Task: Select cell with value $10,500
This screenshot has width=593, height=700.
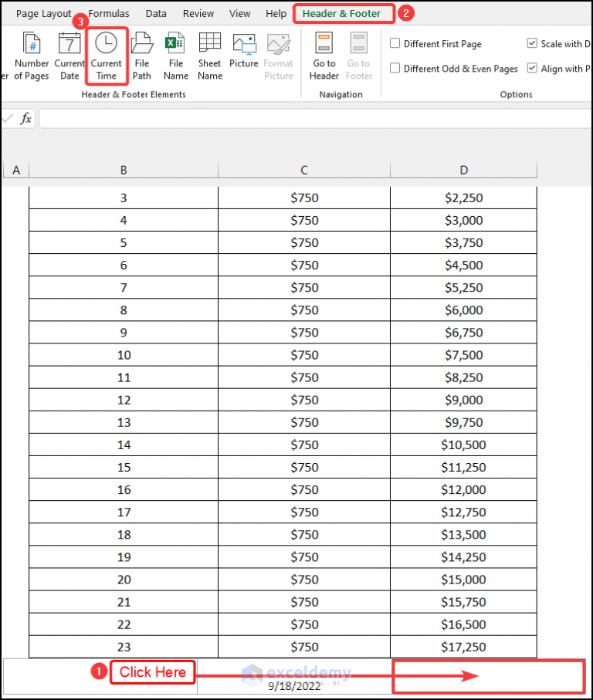Action: 463,445
